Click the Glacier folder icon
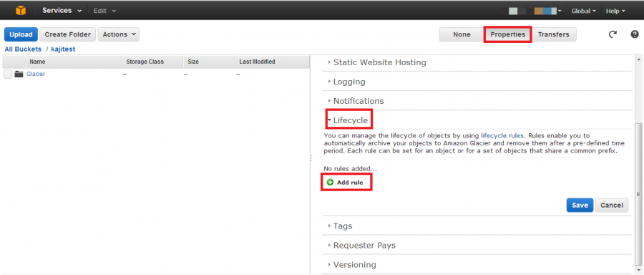Viewport: 644px width, 275px height. pos(19,74)
